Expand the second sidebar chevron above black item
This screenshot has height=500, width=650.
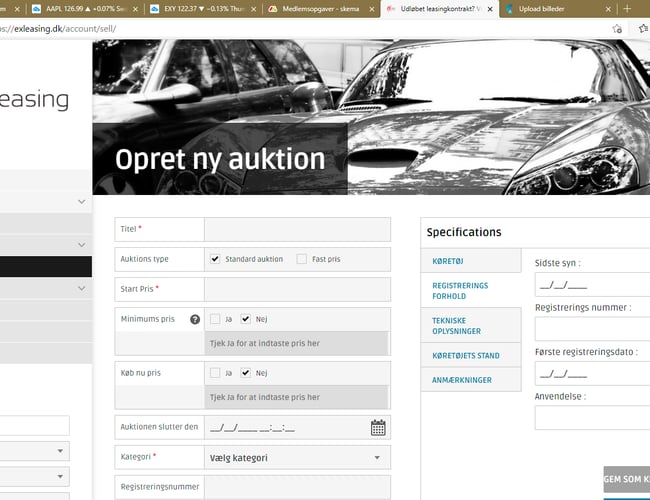pos(82,245)
